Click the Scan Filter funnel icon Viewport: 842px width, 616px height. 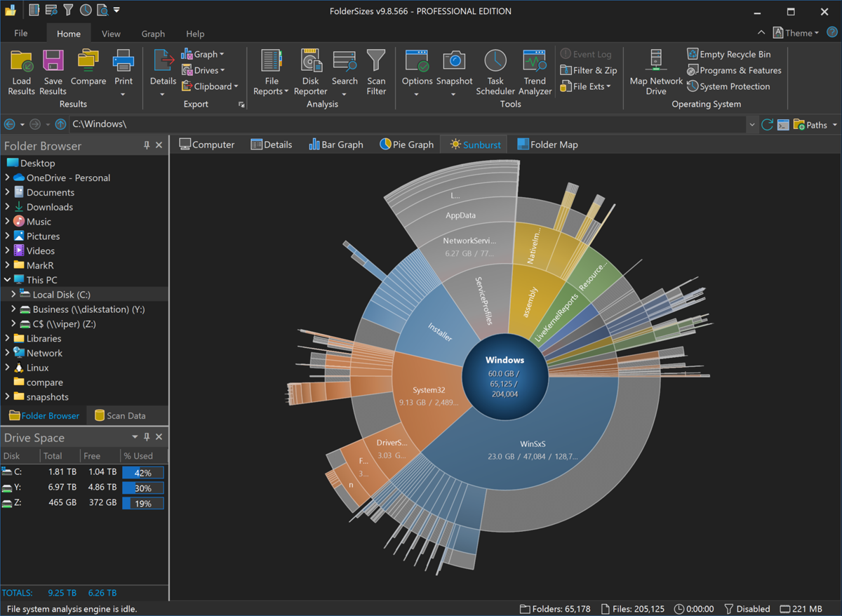[376, 61]
